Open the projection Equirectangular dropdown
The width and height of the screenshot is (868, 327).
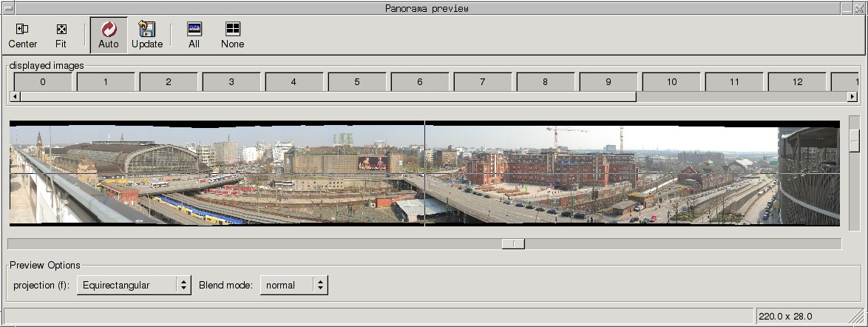click(134, 285)
